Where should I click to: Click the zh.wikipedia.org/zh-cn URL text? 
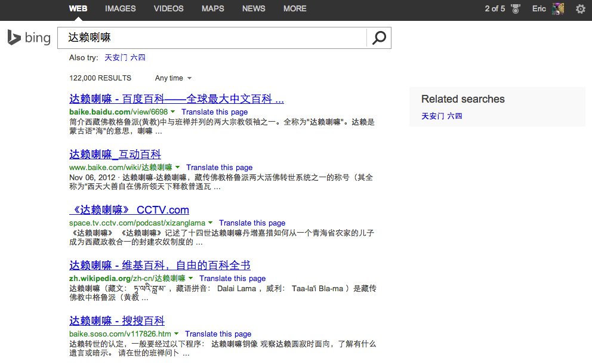[x=127, y=278]
